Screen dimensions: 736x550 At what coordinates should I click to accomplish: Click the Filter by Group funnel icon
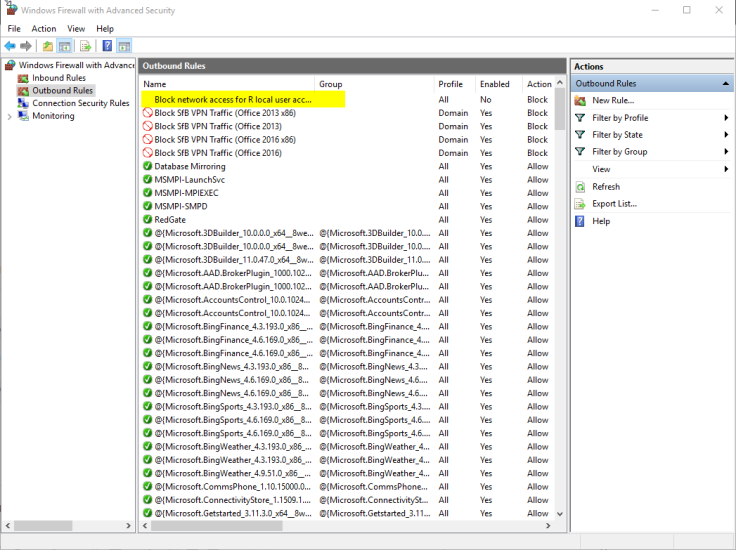pos(580,152)
